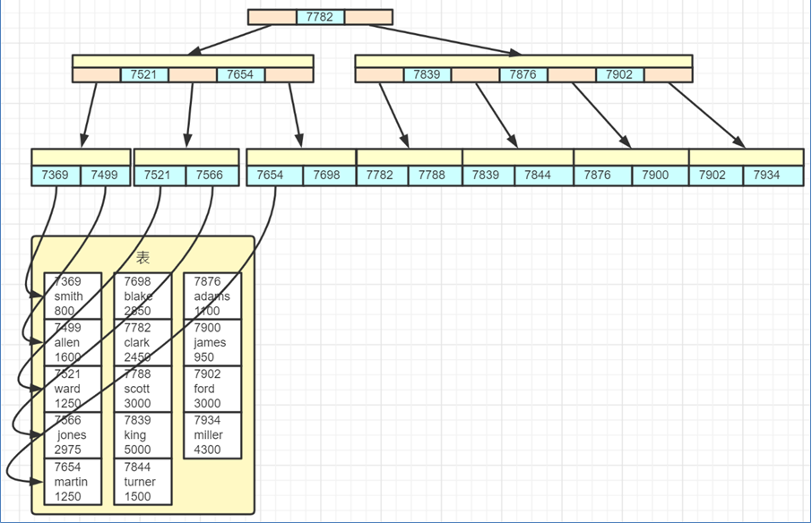Click the miller 4300 table row

tap(212, 435)
